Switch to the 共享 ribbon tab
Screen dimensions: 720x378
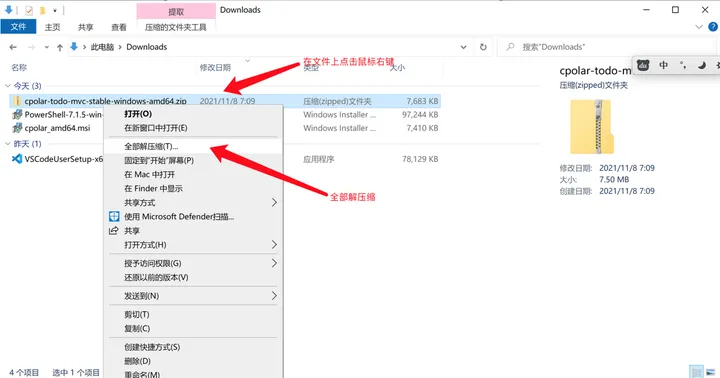(x=85, y=27)
